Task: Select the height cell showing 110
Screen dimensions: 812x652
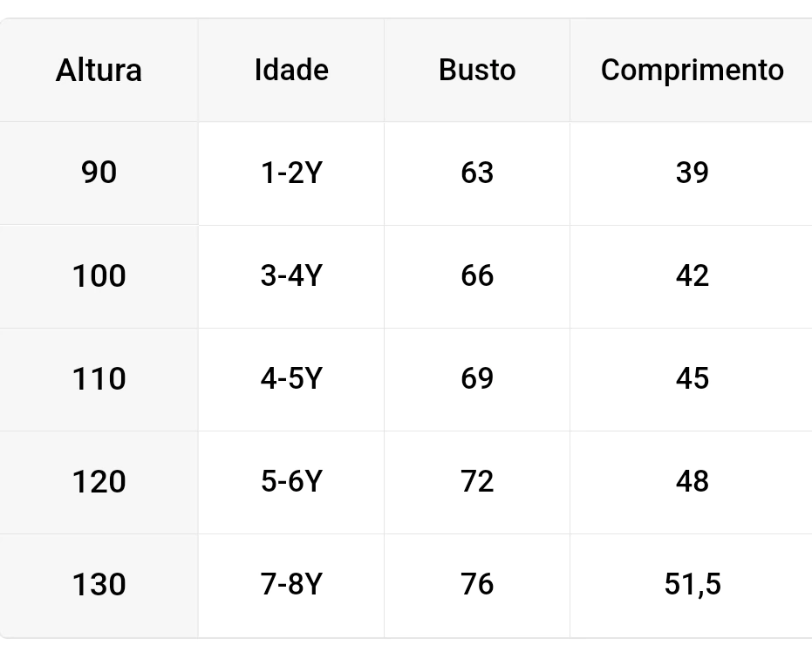Action: 99,378
